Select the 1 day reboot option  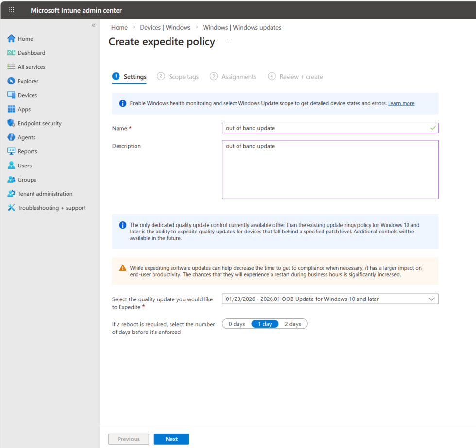pos(265,324)
